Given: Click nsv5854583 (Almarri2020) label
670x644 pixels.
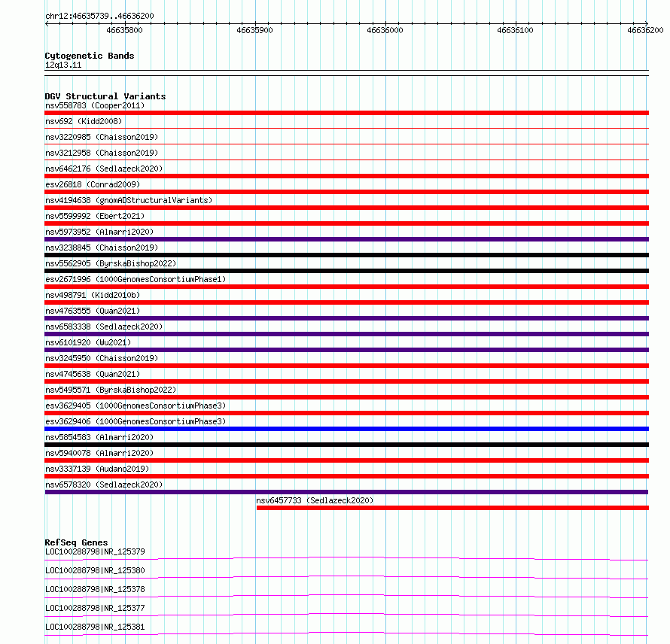Looking at the screenshot, I should point(99,437).
